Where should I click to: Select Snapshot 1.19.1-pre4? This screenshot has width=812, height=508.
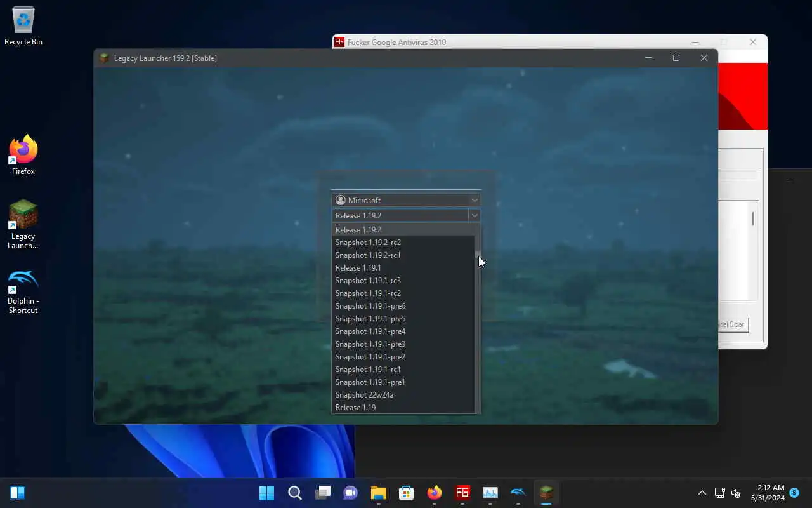[403, 331]
